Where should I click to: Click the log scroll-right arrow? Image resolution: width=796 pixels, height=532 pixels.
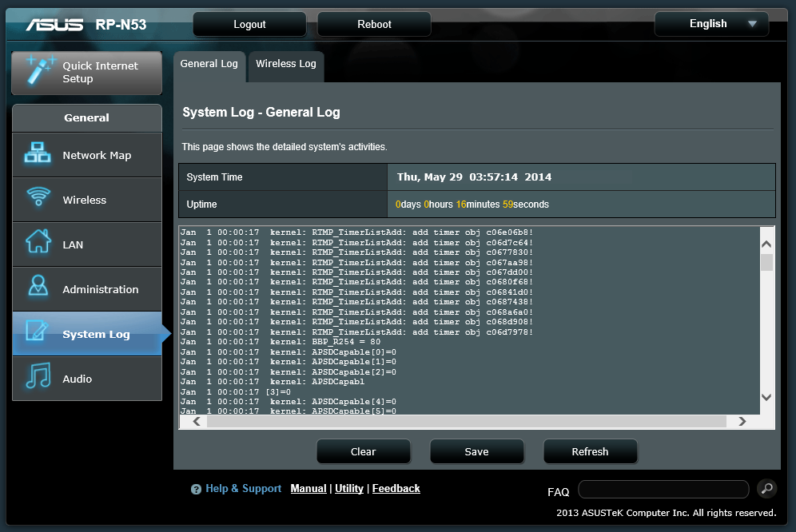coord(742,421)
